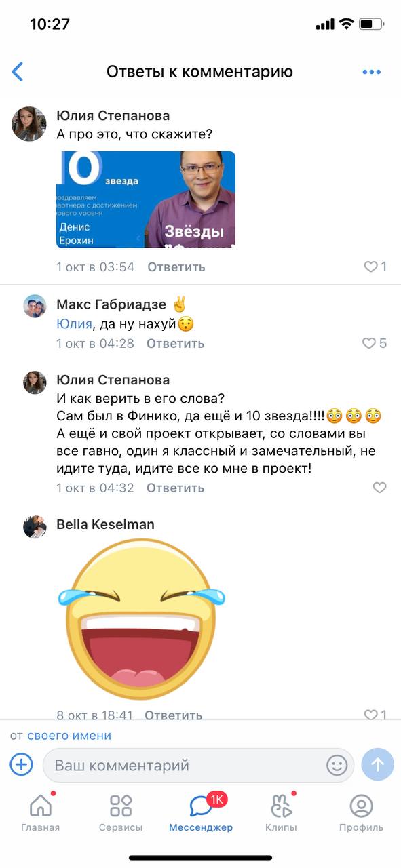Switch to the Клипы tab

[281, 812]
